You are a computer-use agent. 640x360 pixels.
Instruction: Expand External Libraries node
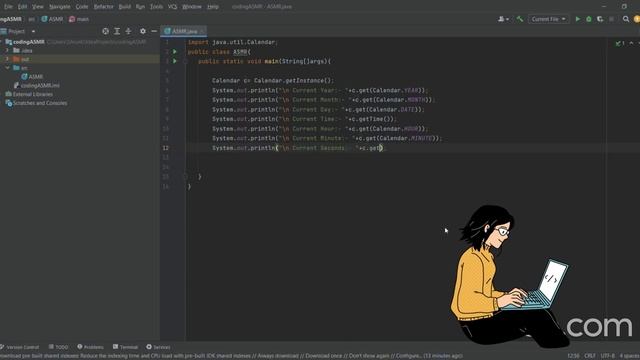pyautogui.click(x=29, y=94)
